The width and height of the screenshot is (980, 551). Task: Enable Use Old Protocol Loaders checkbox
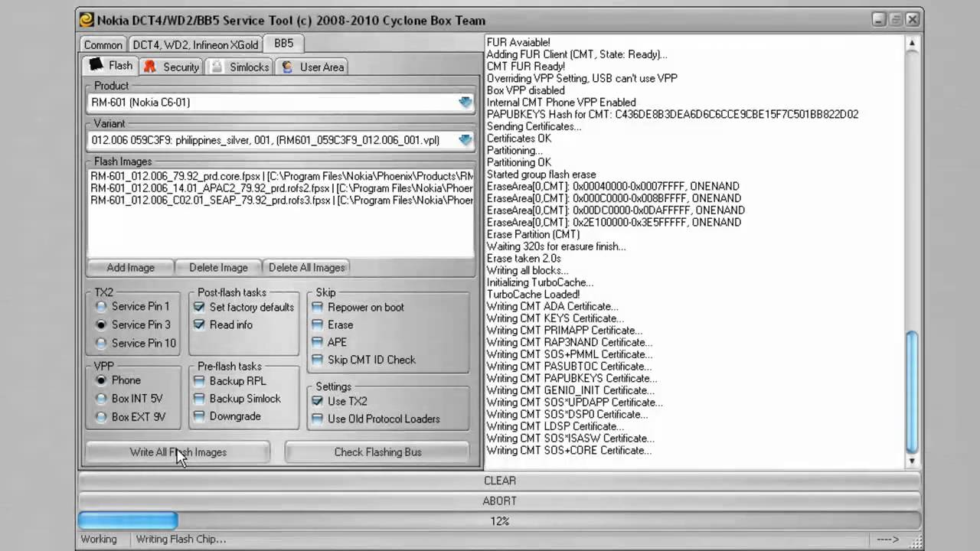317,419
